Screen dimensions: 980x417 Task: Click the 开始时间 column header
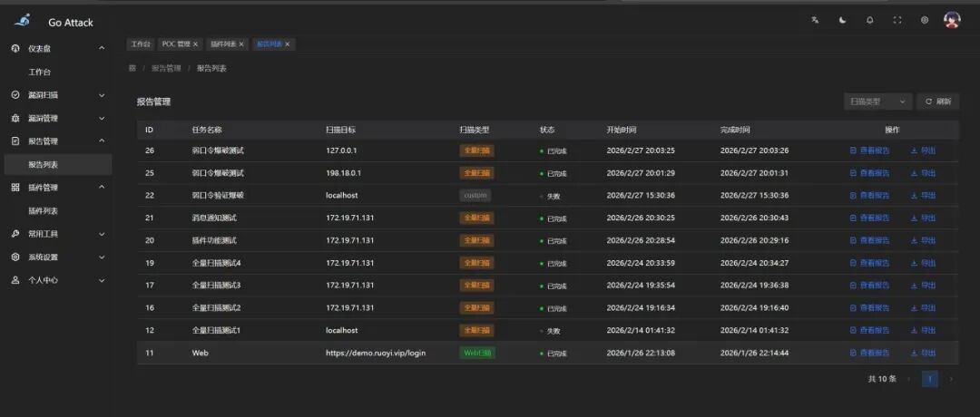(x=622, y=130)
